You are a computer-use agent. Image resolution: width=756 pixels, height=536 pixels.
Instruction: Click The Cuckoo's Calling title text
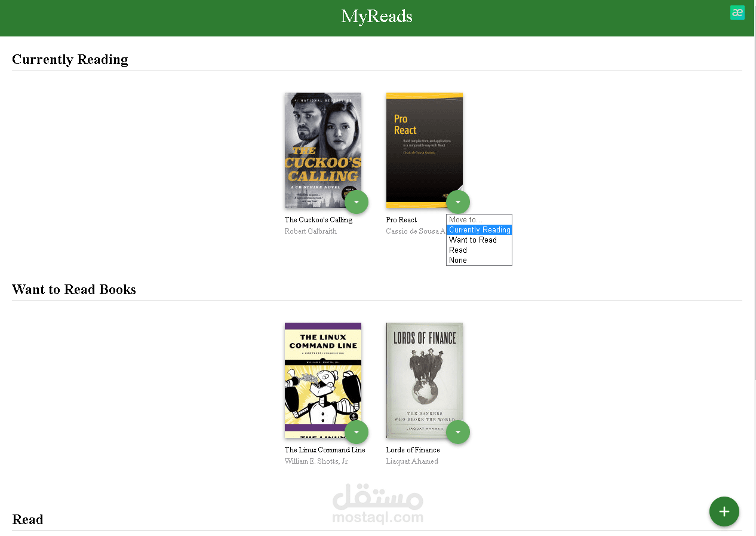(318, 220)
